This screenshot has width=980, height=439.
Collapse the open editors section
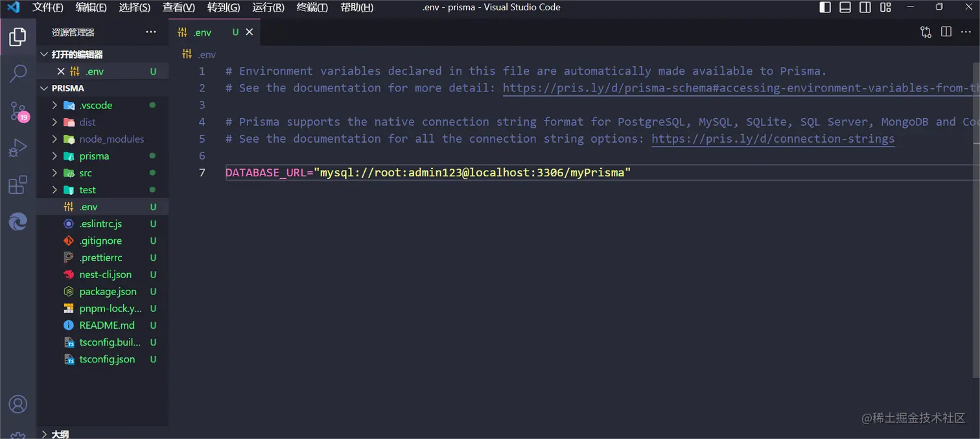[44, 54]
